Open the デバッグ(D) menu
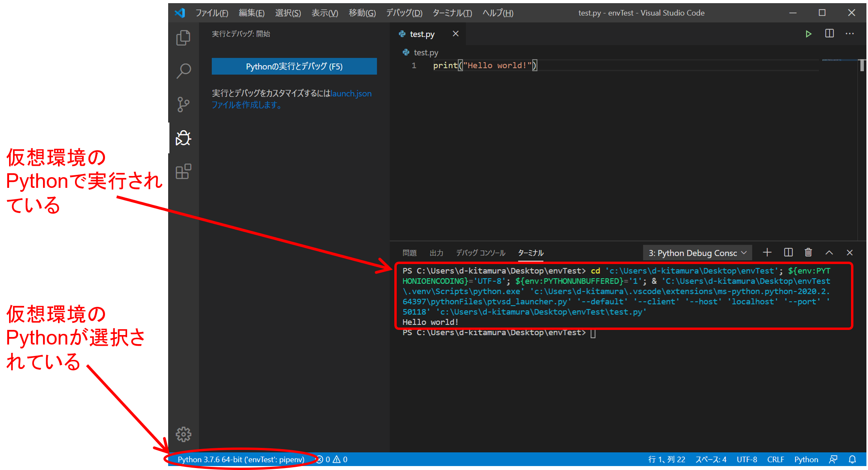 tap(404, 13)
